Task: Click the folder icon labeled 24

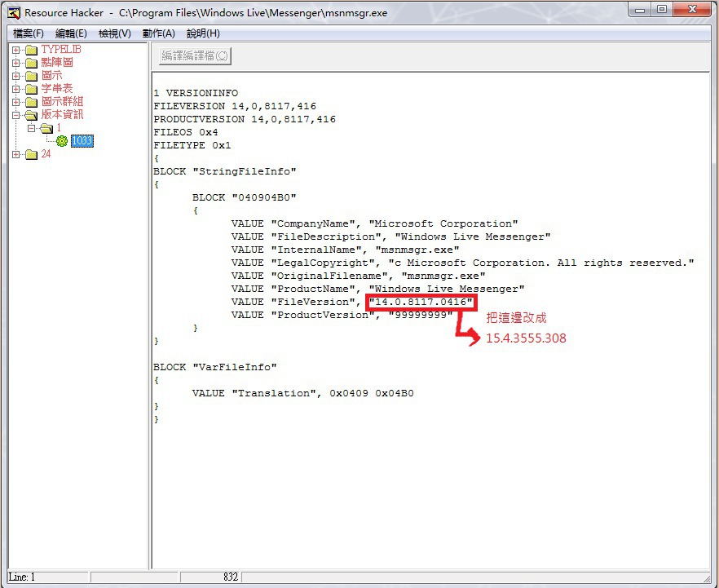Action: tap(31, 154)
